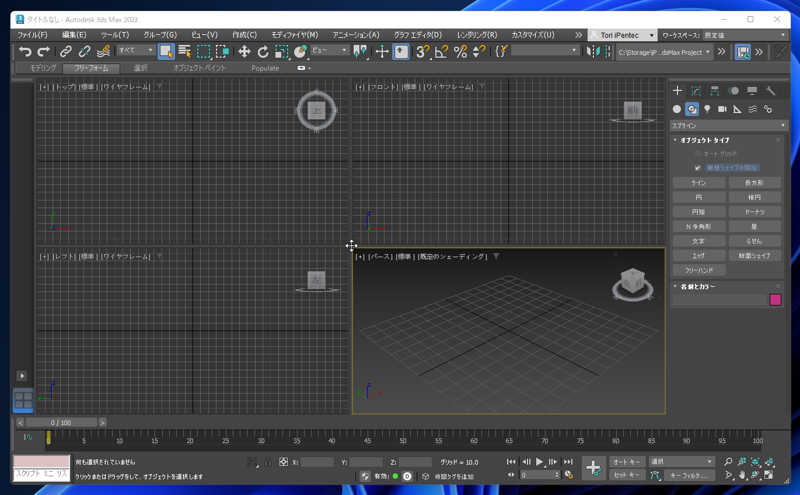800x495 pixels.
Task: Click the フリーハンド button
Action: (x=699, y=270)
